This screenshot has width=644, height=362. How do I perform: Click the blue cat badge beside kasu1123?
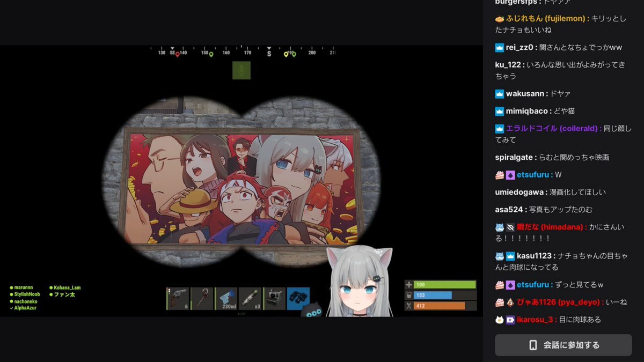click(500, 256)
